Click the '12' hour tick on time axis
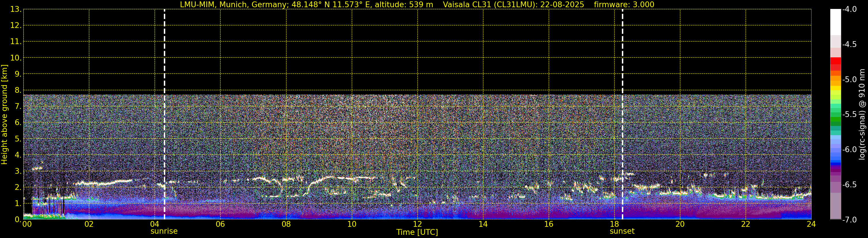868x238 pixels. [x=417, y=224]
